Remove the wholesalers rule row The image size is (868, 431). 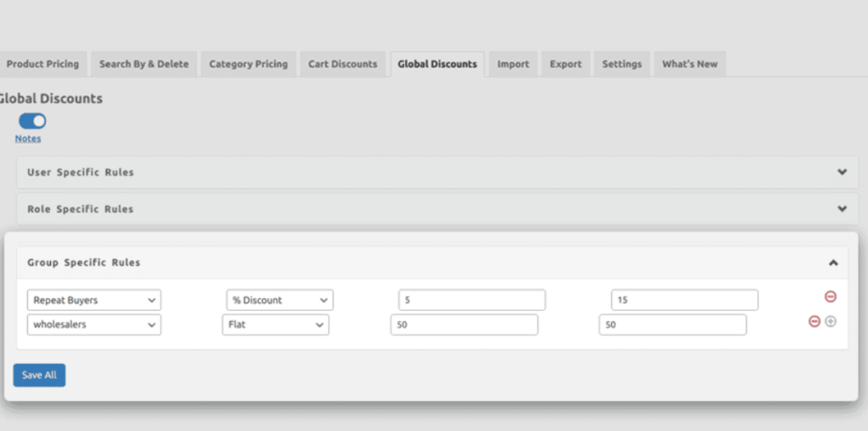click(814, 322)
